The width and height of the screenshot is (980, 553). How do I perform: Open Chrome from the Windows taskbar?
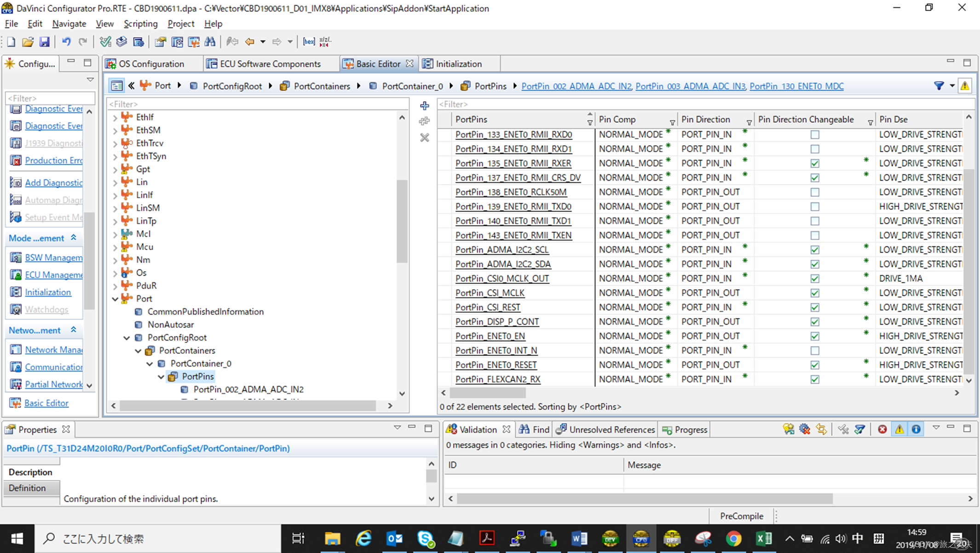(x=733, y=538)
